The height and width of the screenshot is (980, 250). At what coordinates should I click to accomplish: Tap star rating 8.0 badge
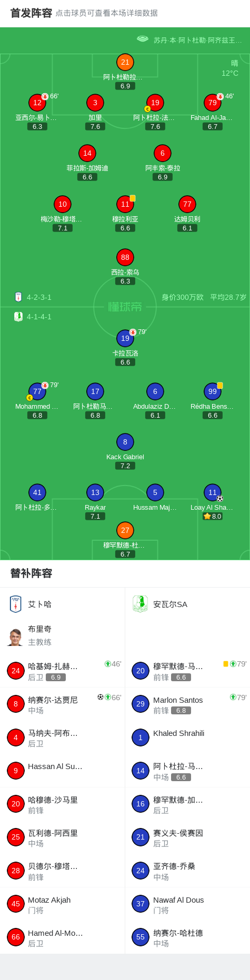[x=213, y=517]
